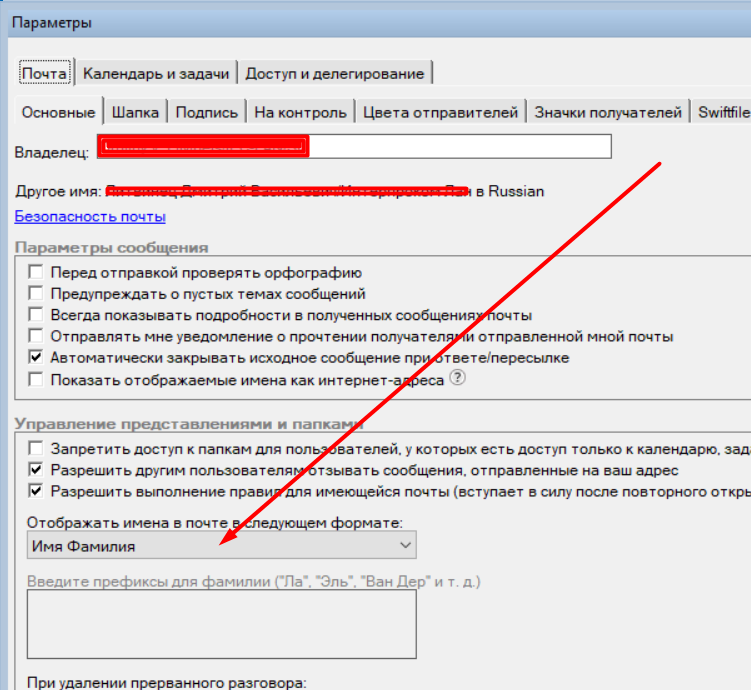
Task: Open the Цвета отправителей subtab
Action: pyautogui.click(x=440, y=112)
